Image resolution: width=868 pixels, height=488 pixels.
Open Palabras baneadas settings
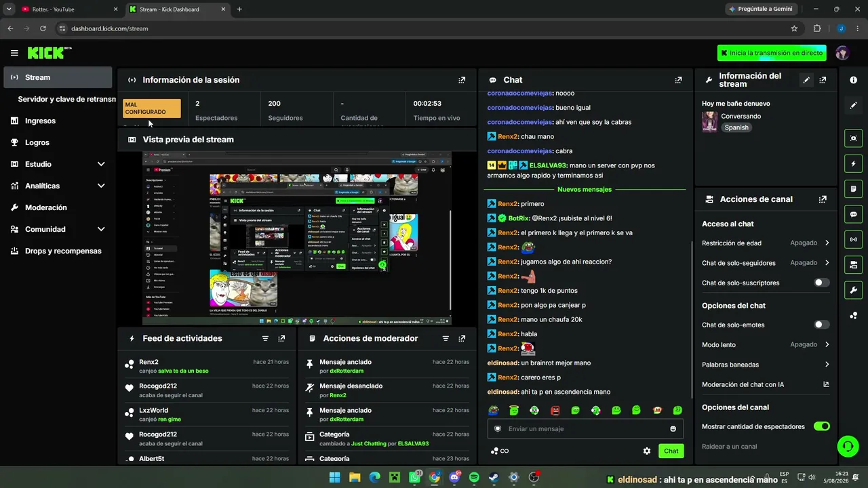coord(766,365)
